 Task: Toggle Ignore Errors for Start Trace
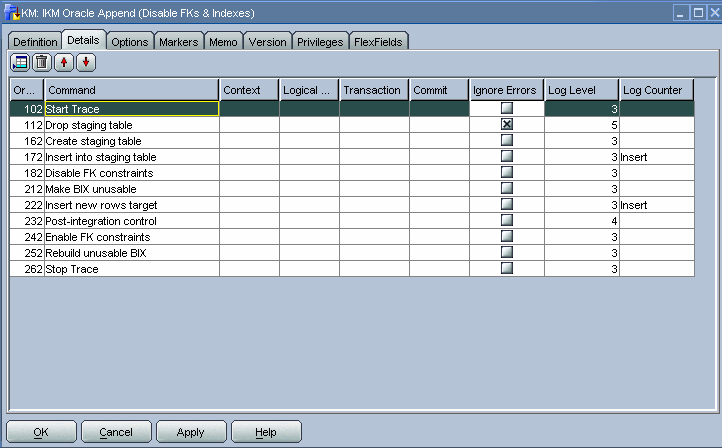(x=507, y=108)
